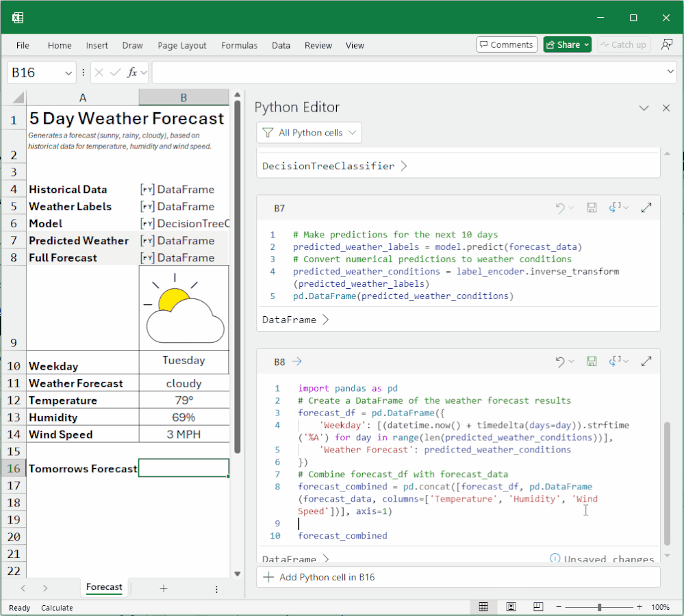Cancel formula entry with X icon
The width and height of the screenshot is (684, 616).
[x=99, y=73]
